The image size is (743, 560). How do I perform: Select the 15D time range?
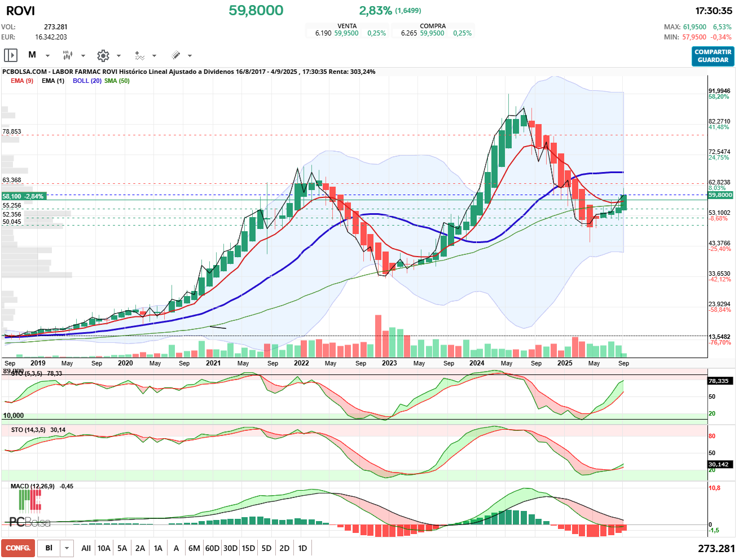(248, 548)
